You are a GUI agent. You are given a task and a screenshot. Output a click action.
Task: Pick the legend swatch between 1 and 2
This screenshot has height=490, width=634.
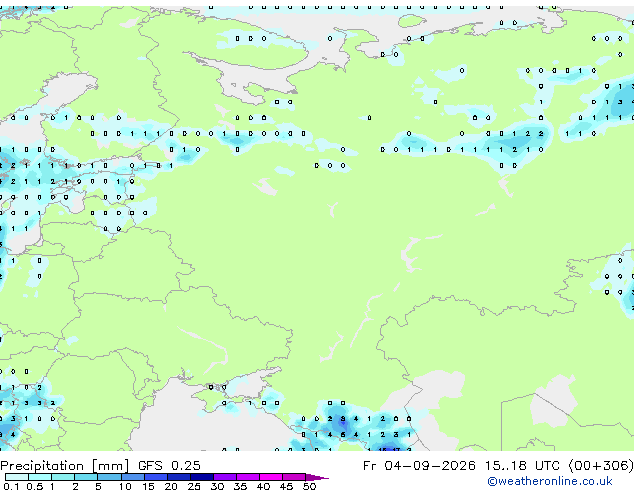[63, 477]
